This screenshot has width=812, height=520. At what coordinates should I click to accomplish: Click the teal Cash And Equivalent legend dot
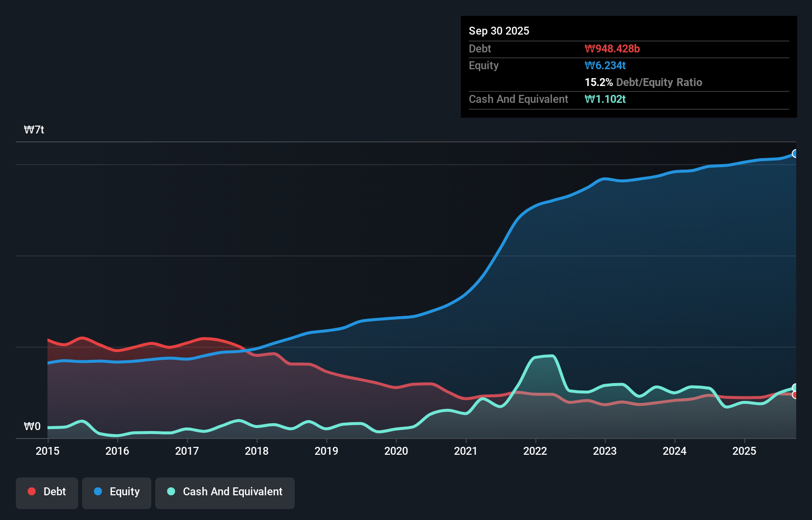point(171,491)
